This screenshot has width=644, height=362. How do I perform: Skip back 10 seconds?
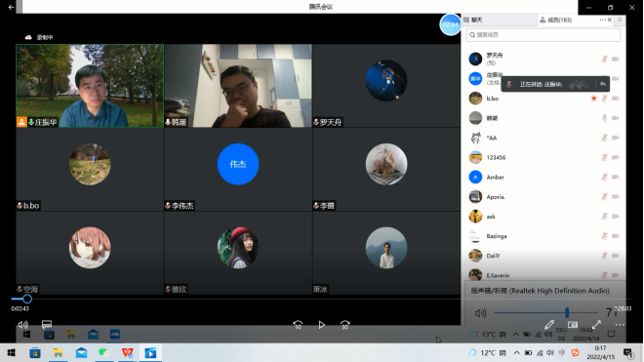298,325
